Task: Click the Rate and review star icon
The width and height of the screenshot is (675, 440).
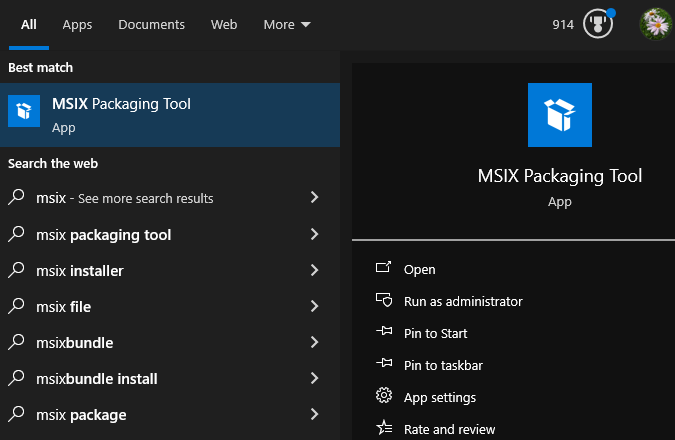Action: [x=384, y=428]
